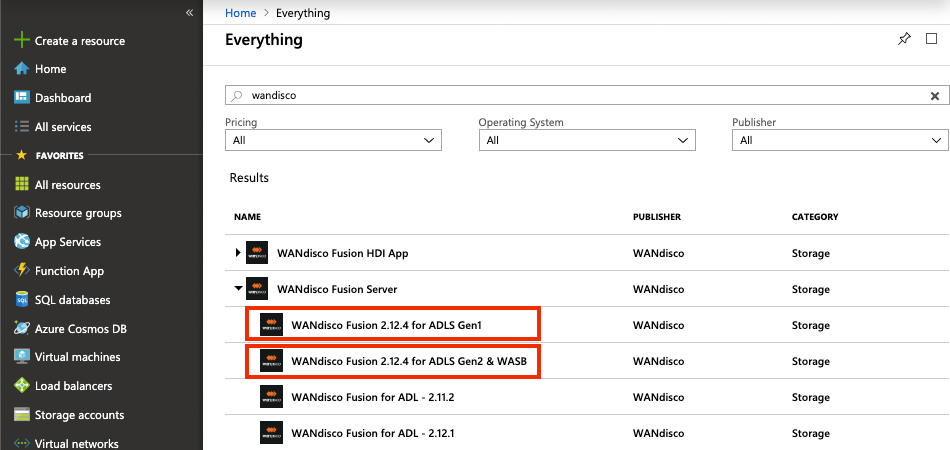
Task: Click WANdisco Fusion HDI App logo icon
Action: 257,253
